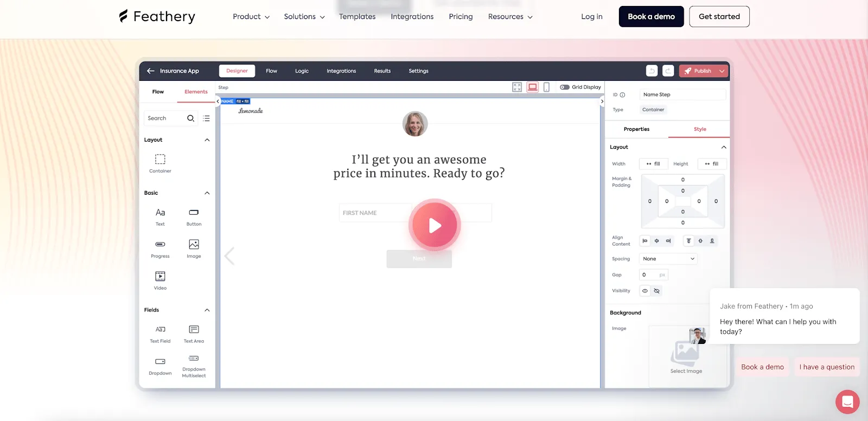Select the Dropdown Multiselect element icon

click(194, 358)
